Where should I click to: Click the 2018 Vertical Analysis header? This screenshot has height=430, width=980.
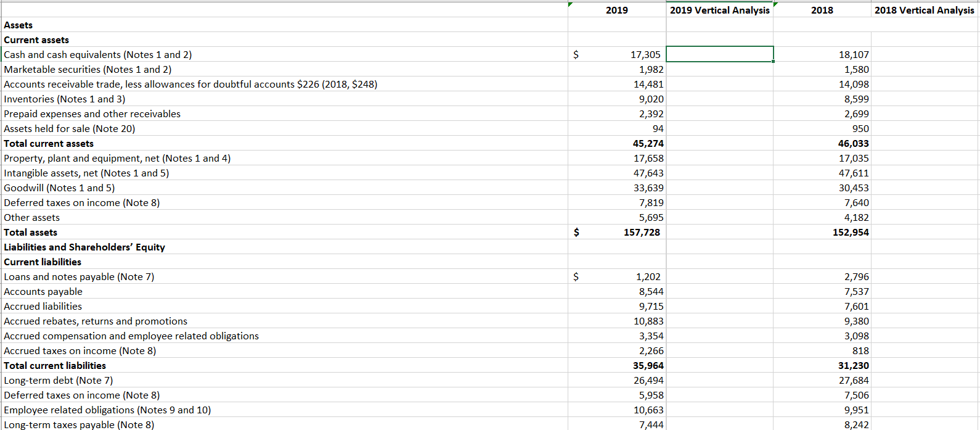point(924,10)
